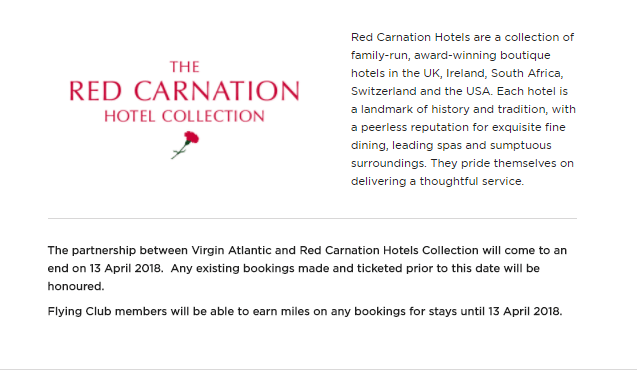This screenshot has height=374, width=637.
Task: Click 'Red Carnation Hotels Collection' in partnership notice
Action: click(389, 250)
